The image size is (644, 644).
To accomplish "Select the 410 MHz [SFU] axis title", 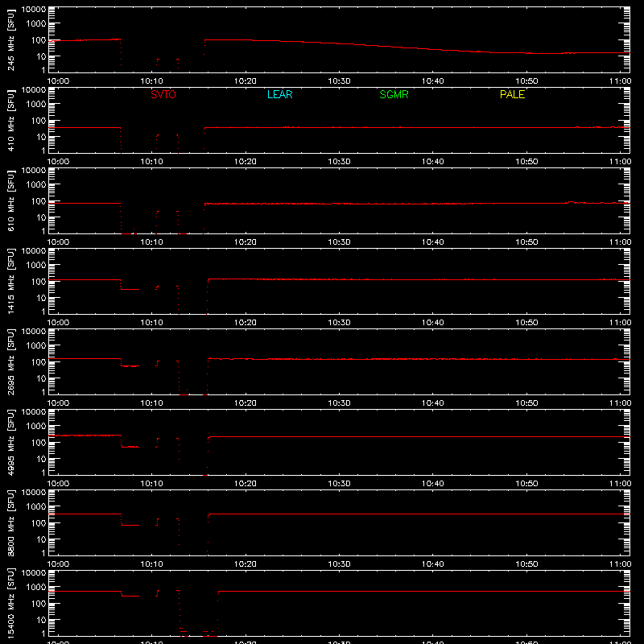I will (x=11, y=120).
